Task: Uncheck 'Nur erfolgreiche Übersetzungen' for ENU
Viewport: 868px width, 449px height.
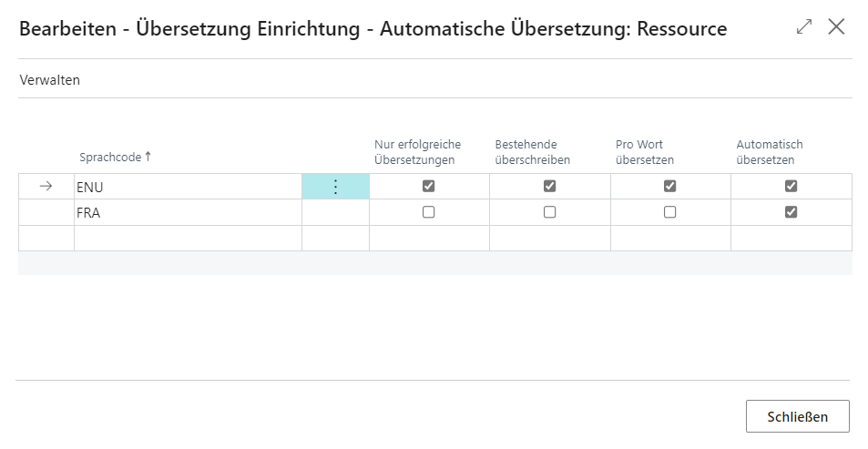Action: tap(429, 187)
